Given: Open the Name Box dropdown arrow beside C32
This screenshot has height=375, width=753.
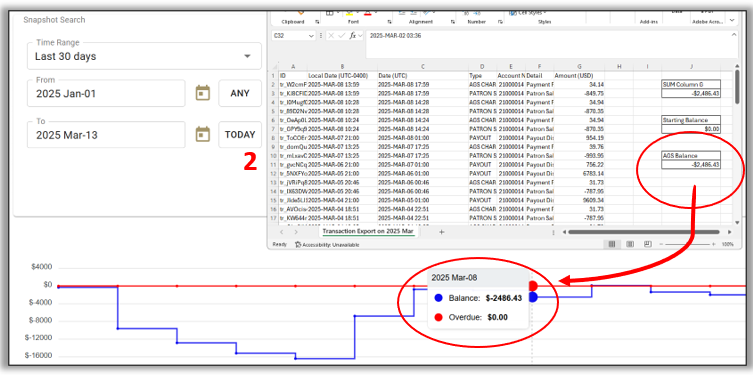Looking at the screenshot, I should (x=311, y=36).
